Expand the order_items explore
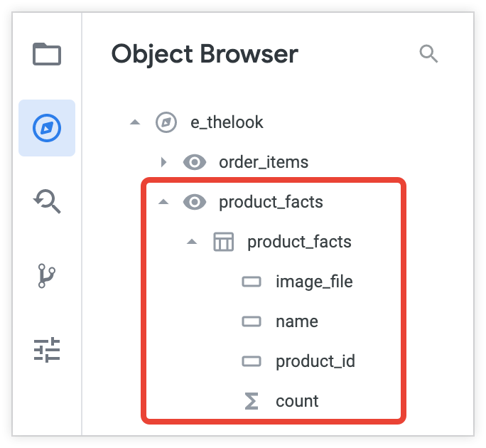Screen dimensions: 486x448 click(x=163, y=162)
